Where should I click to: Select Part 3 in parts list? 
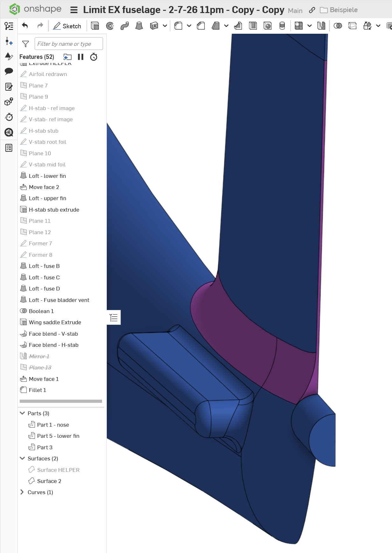45,447
